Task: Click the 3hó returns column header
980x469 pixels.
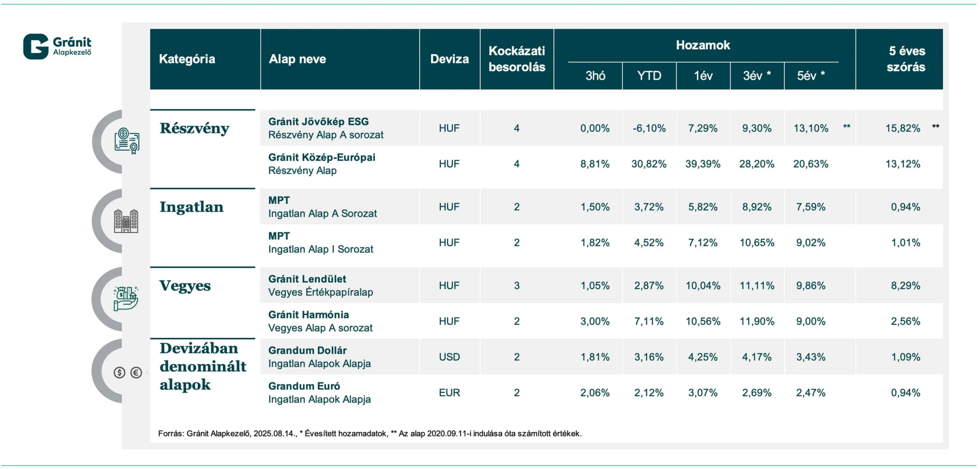Action: click(x=595, y=76)
